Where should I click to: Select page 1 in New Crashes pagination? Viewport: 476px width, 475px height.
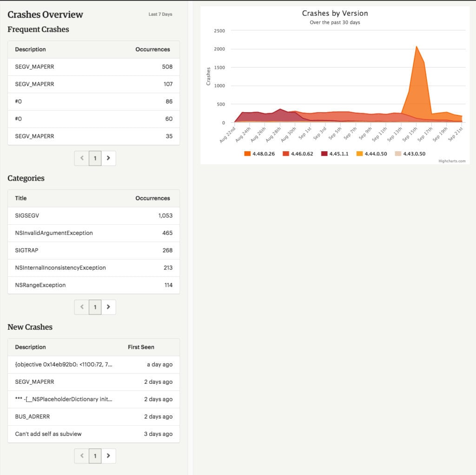click(95, 456)
